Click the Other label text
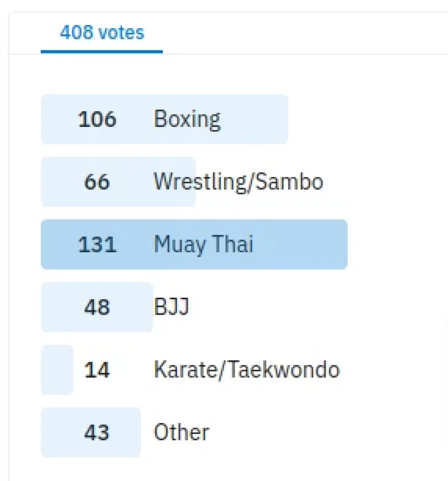The image size is (448, 481). point(182,432)
